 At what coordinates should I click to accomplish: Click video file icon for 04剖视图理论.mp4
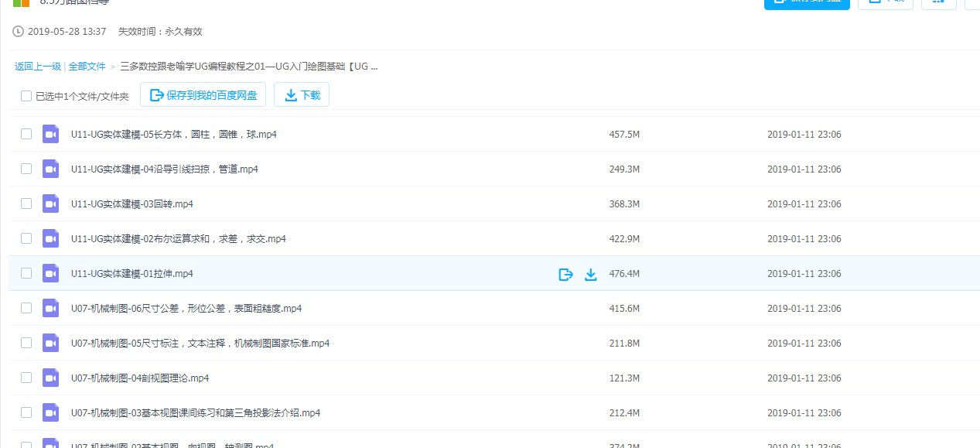pyautogui.click(x=51, y=378)
